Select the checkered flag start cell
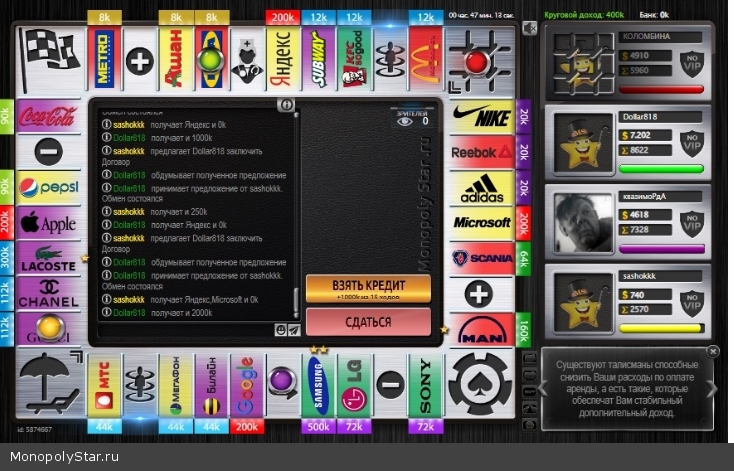 click(x=51, y=59)
